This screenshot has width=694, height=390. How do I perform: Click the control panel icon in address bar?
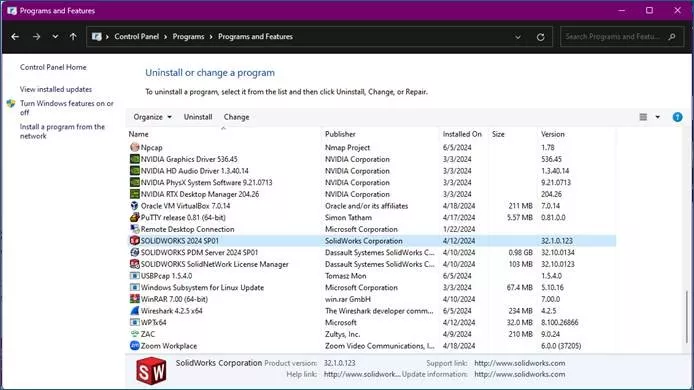click(x=96, y=37)
